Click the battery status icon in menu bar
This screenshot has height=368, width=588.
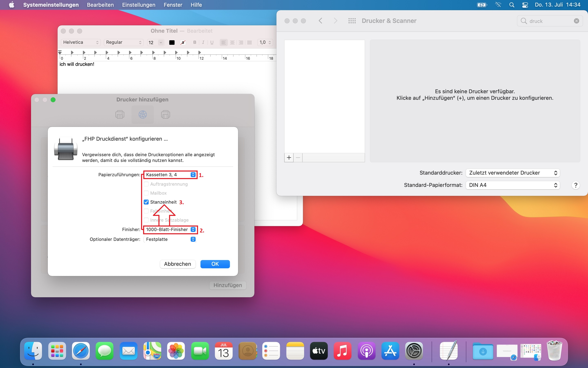(482, 5)
